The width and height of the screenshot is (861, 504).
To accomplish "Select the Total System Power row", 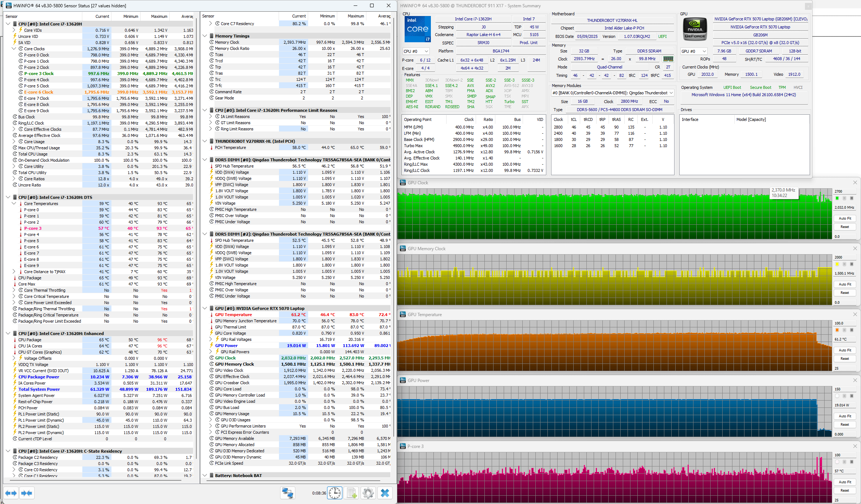I will (39, 389).
